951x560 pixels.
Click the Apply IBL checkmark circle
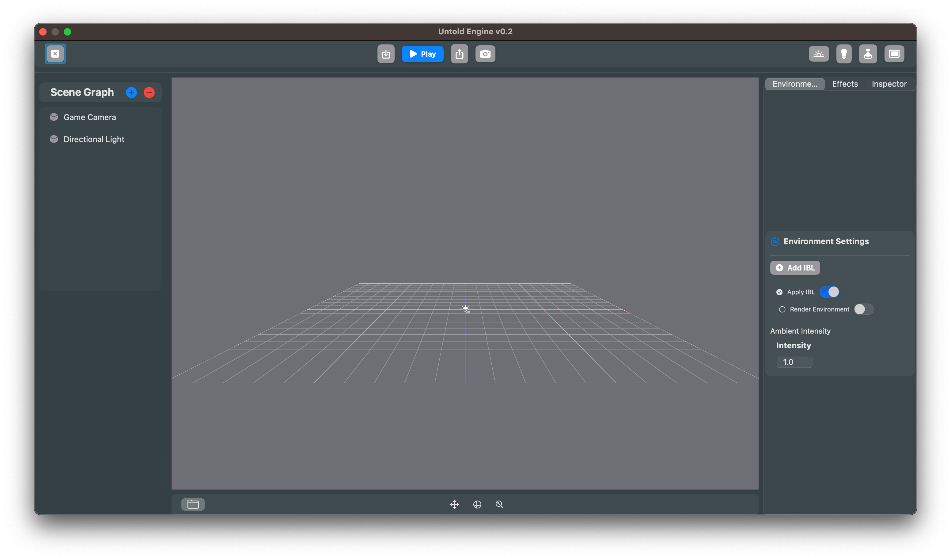(780, 292)
